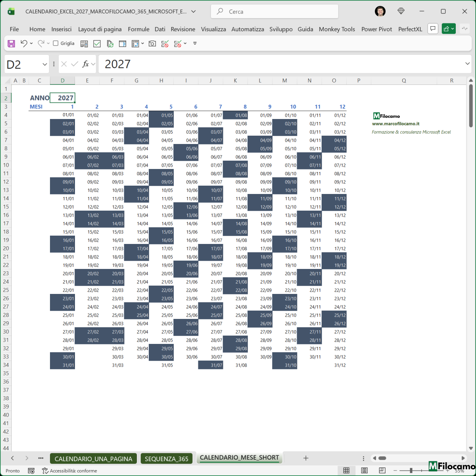Click the Redo arrow icon
The width and height of the screenshot is (476, 476).
tap(41, 44)
